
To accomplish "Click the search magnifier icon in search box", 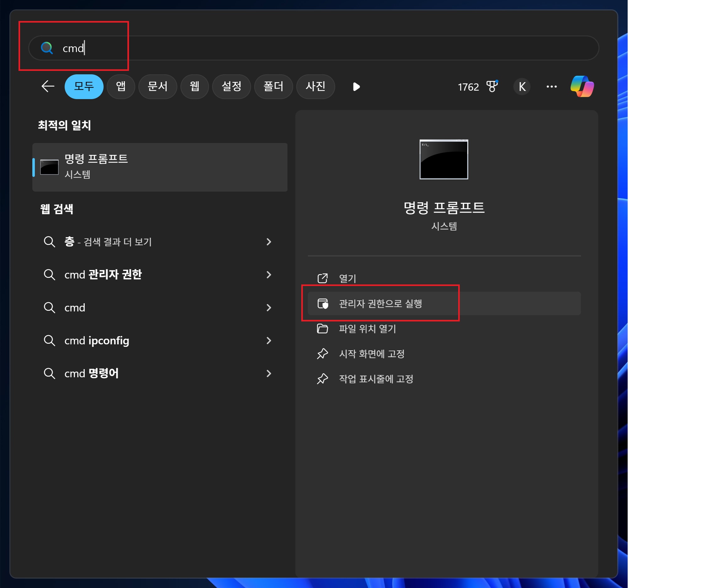I will pos(47,48).
